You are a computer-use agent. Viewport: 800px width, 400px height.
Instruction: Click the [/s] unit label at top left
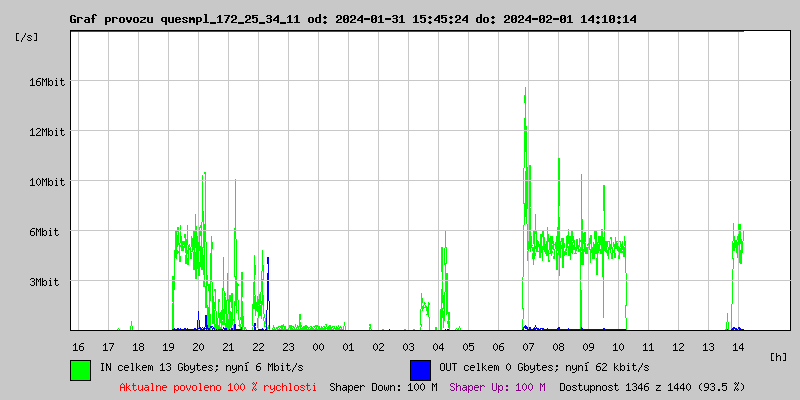click(x=28, y=37)
